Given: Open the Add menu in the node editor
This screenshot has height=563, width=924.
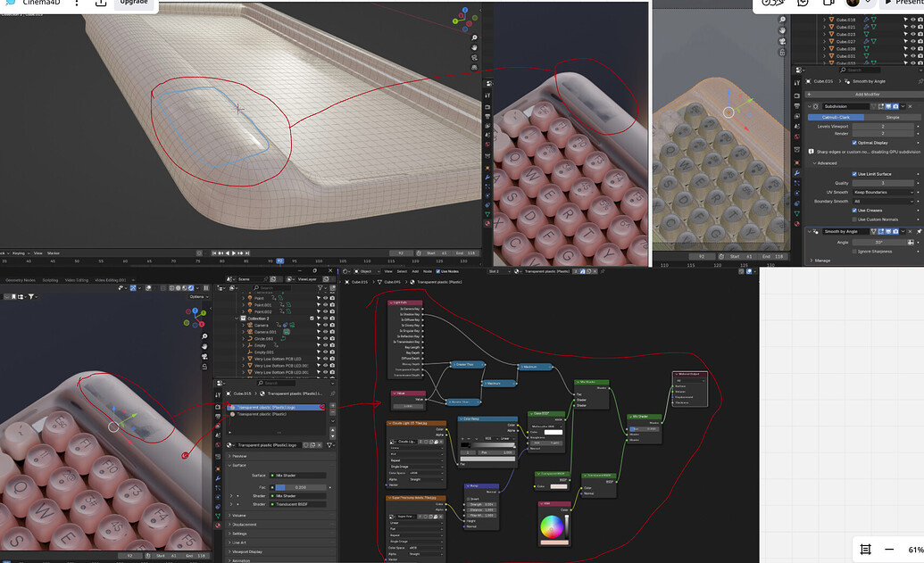Looking at the screenshot, I should (x=415, y=271).
